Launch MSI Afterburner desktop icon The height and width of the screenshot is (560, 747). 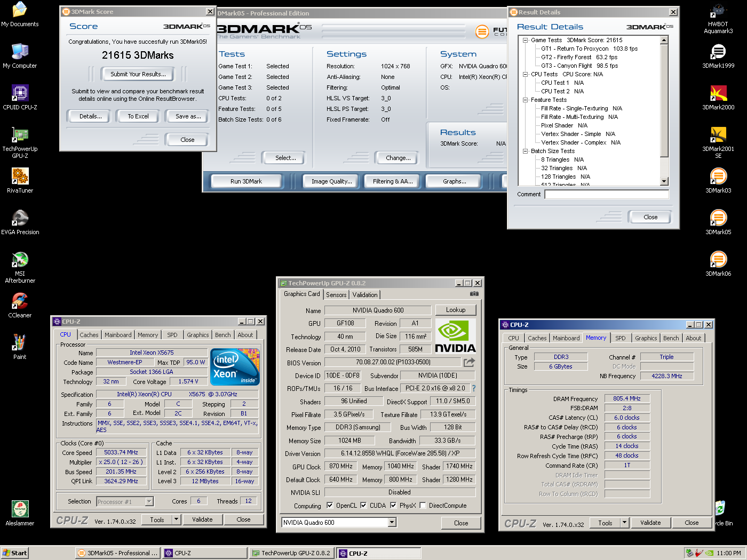pyautogui.click(x=20, y=267)
